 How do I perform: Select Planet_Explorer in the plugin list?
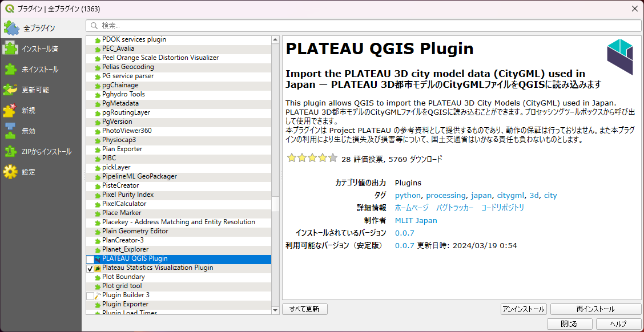(x=179, y=249)
